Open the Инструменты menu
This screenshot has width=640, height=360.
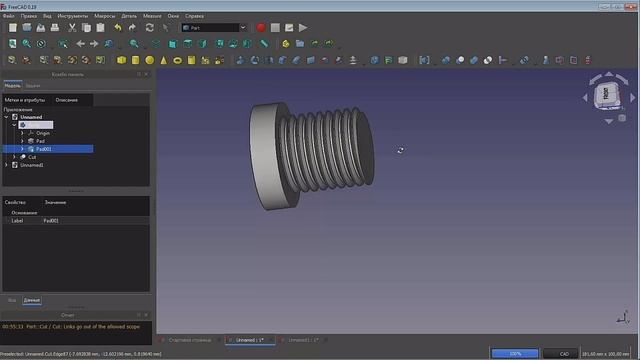tap(73, 16)
